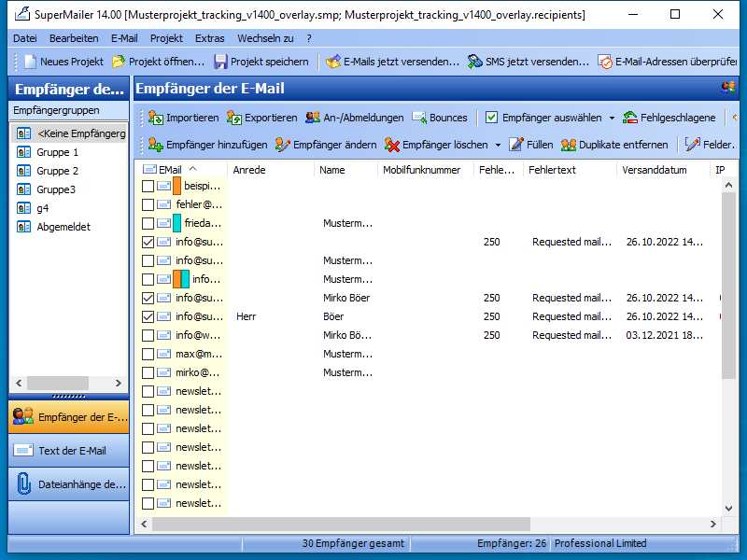Click the Name column header

345,170
